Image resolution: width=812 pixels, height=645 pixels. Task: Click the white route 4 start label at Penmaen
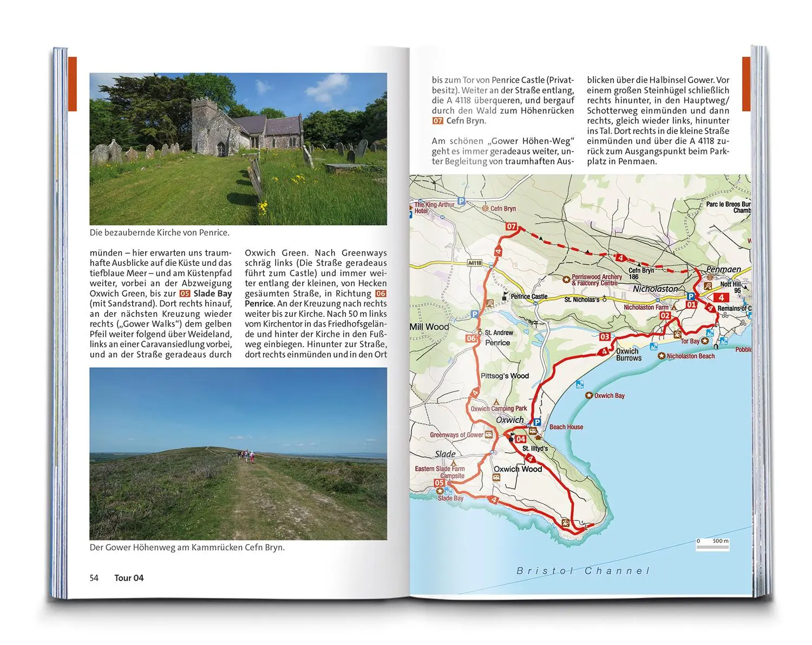pos(719,297)
